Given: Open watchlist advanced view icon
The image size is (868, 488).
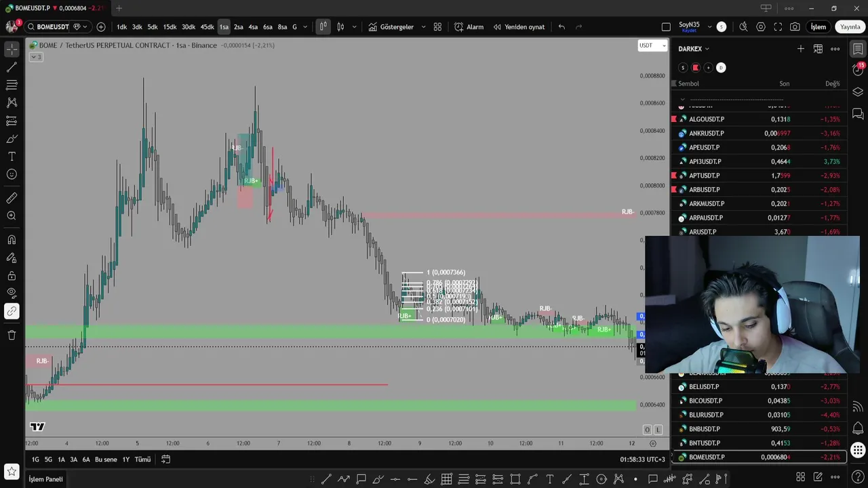Looking at the screenshot, I should [818, 49].
